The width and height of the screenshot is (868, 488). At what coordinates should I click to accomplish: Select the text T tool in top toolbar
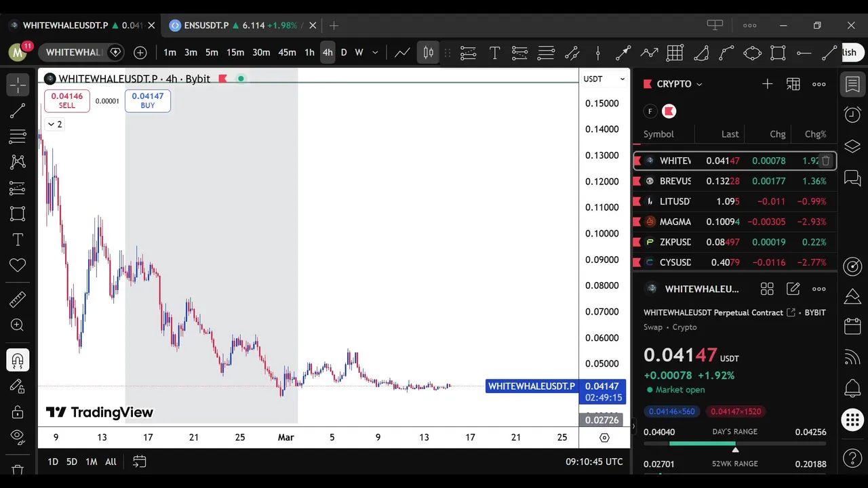tap(494, 52)
